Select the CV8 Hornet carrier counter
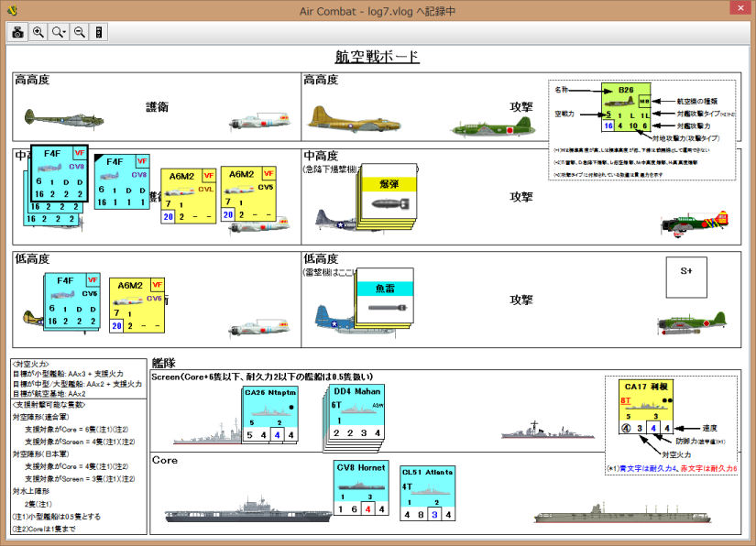Image resolution: width=756 pixels, height=546 pixels. tap(361, 487)
